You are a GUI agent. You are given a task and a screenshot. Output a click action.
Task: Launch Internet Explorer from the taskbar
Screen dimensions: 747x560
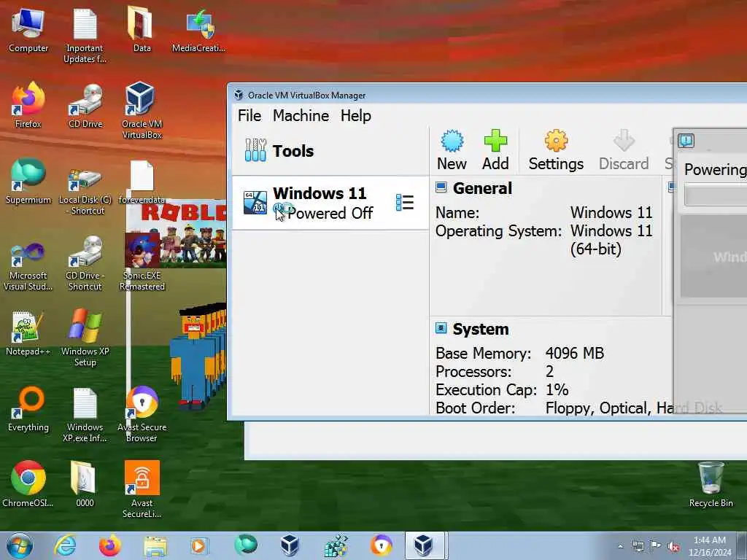pyautogui.click(x=65, y=545)
